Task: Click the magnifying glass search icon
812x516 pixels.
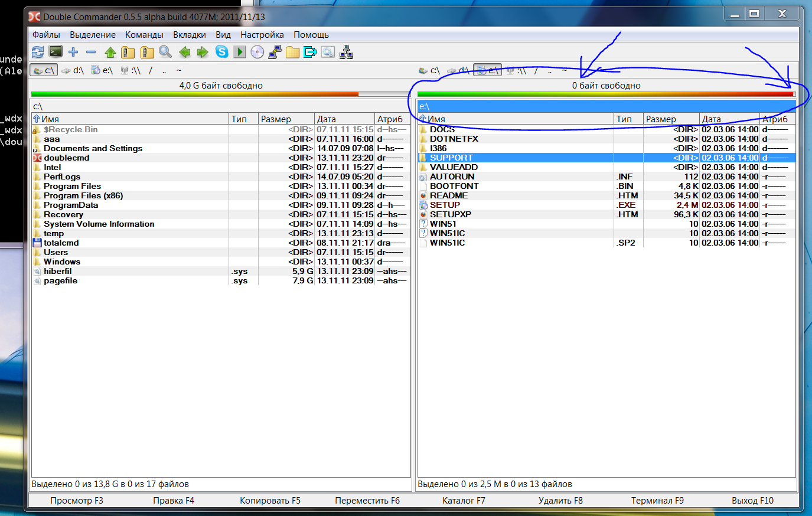Action: (165, 52)
